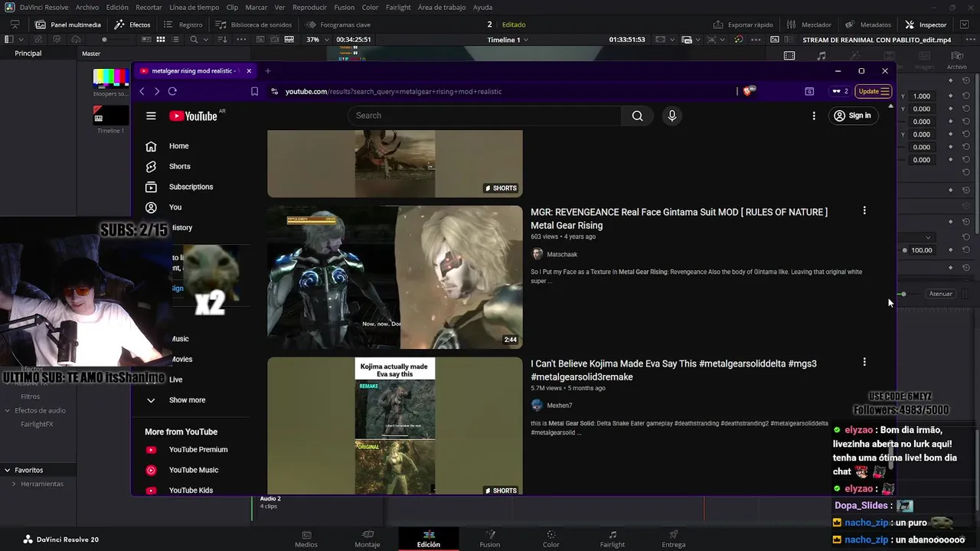
Task: Click the YouTube logo
Action: coord(194,116)
